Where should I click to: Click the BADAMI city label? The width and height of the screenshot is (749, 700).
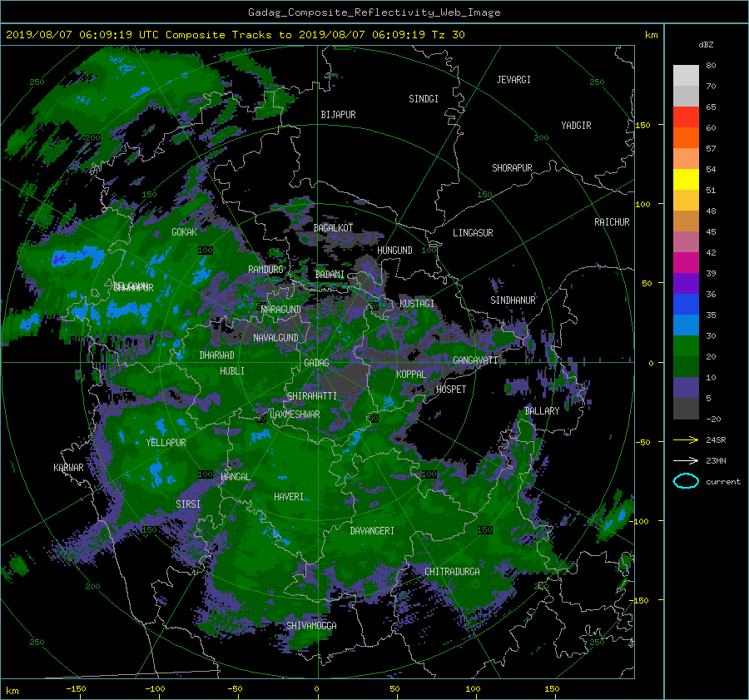pyautogui.click(x=330, y=275)
